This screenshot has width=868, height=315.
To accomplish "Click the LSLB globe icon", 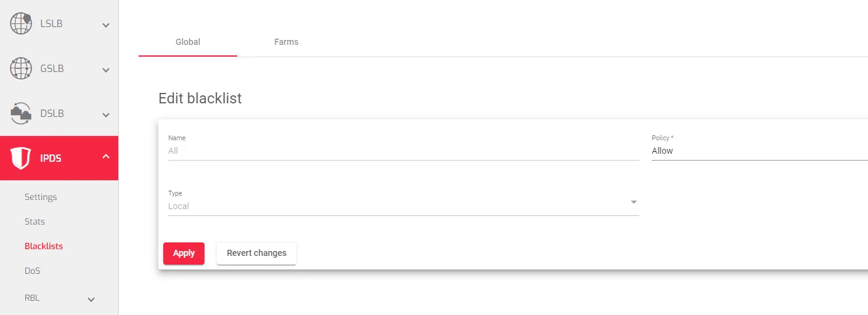I will point(20,24).
